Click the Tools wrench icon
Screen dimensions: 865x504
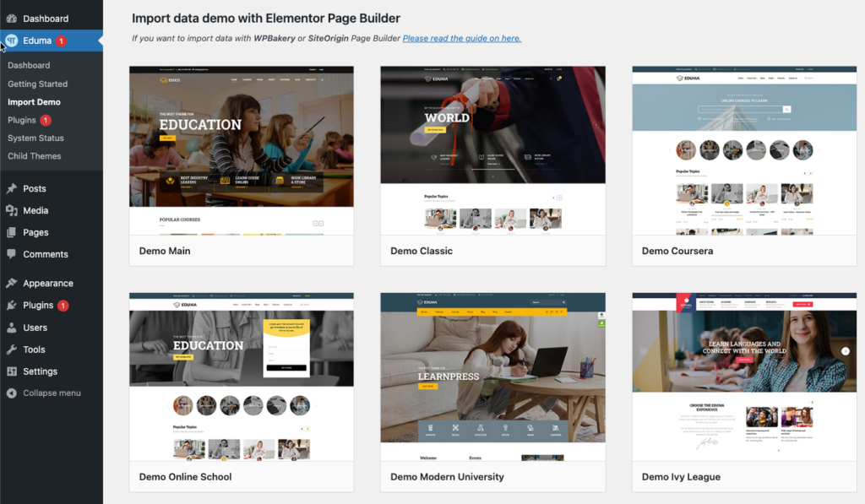[x=12, y=350]
